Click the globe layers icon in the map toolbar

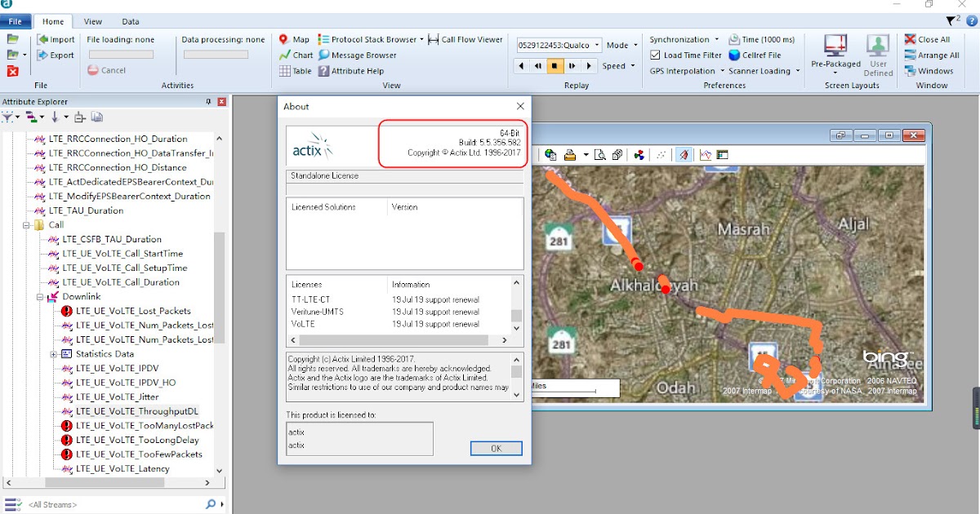(550, 155)
